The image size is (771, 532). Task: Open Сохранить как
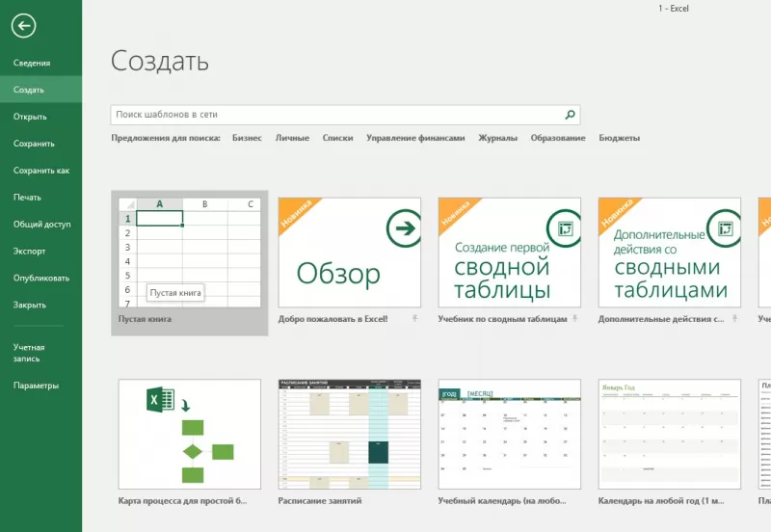(x=40, y=171)
